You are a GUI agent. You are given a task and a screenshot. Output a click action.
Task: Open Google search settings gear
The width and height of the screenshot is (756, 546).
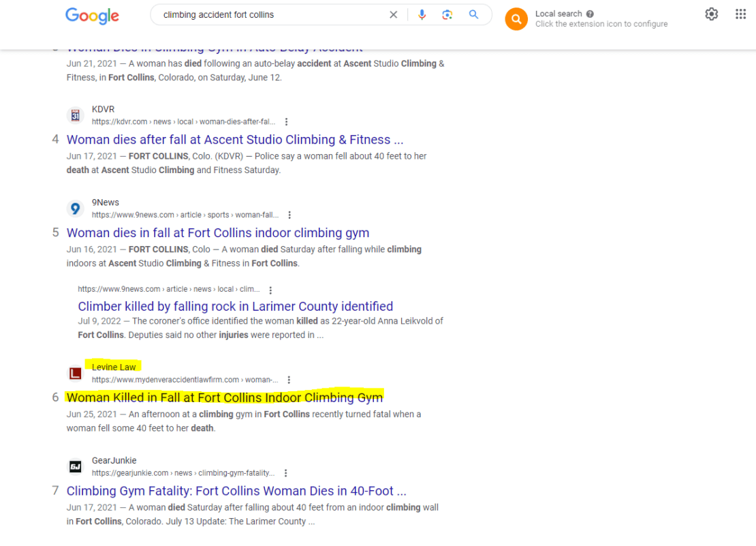click(x=711, y=14)
